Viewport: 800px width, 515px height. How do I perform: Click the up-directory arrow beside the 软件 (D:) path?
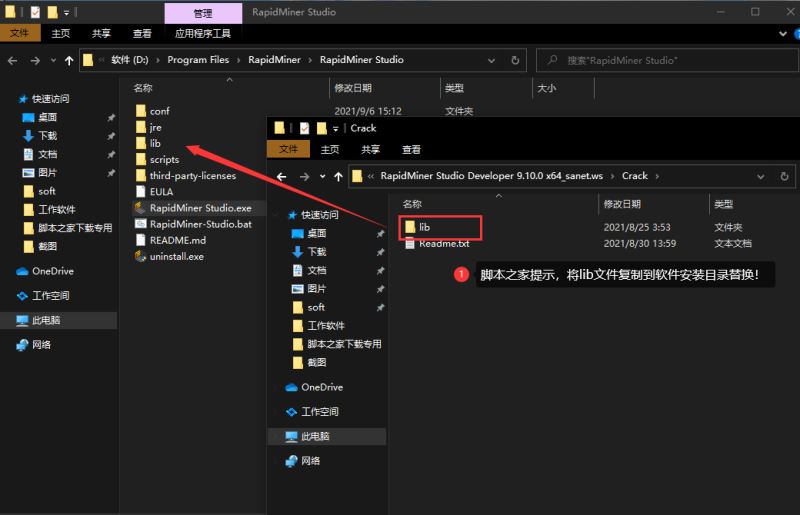coord(69,60)
